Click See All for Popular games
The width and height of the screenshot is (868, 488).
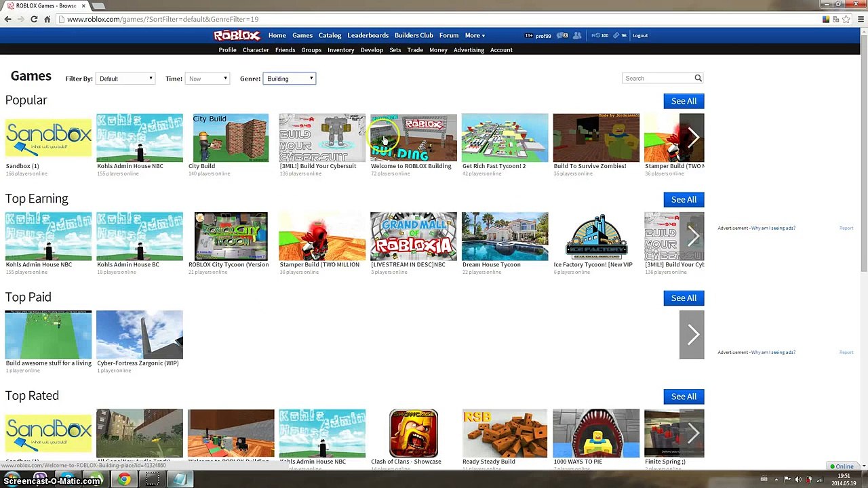[684, 101]
